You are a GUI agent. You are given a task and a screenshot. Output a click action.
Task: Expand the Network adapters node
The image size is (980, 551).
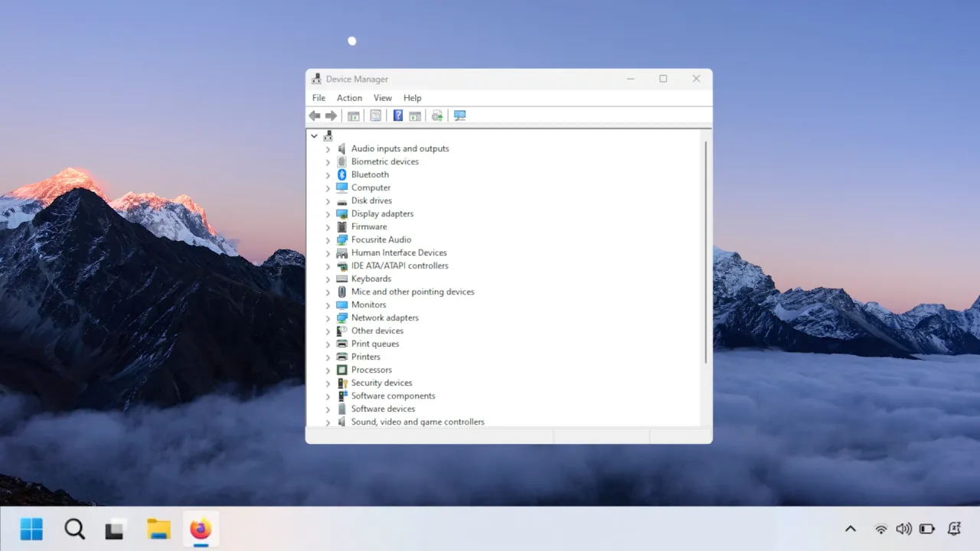tap(328, 318)
